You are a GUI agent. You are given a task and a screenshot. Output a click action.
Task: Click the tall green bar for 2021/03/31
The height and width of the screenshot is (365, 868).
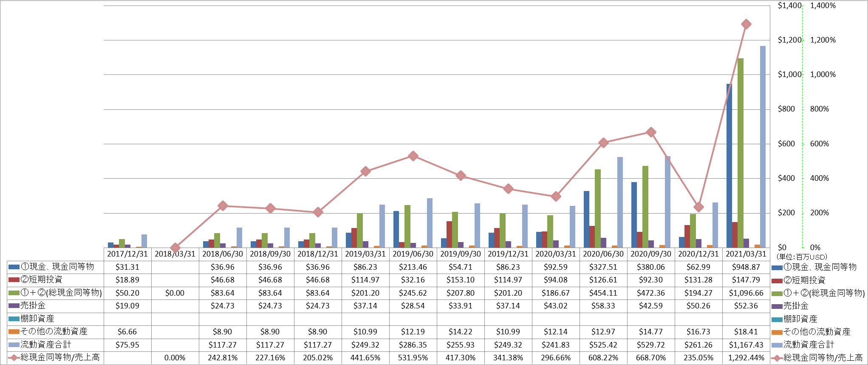click(741, 153)
